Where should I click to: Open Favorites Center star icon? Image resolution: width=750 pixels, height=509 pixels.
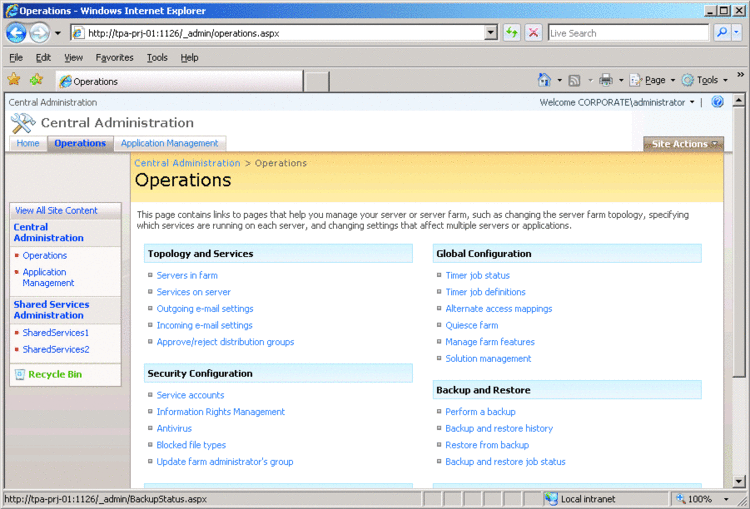click(14, 79)
